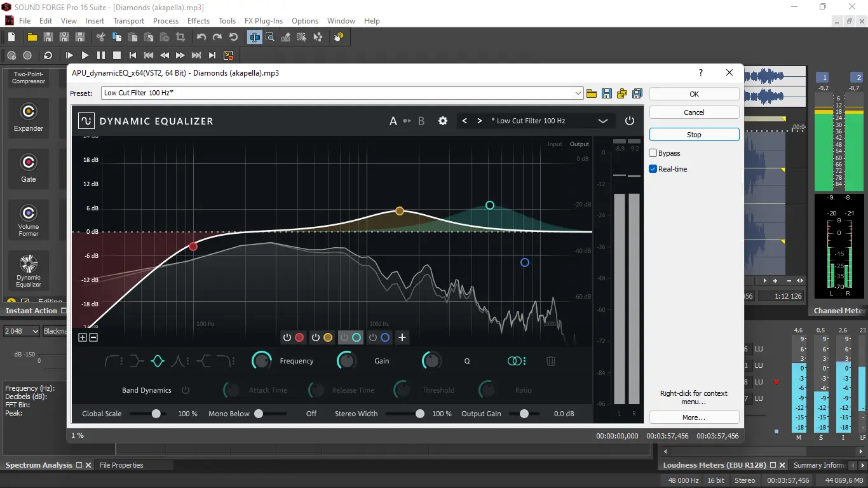868x488 pixels.
Task: Switch to the Loudness Meters (EBU R128) tab
Action: [714, 465]
